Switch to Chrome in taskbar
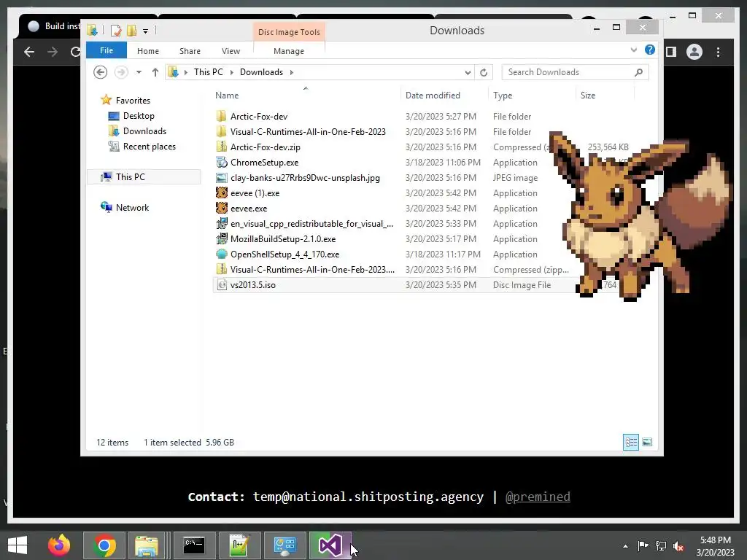 point(104,545)
